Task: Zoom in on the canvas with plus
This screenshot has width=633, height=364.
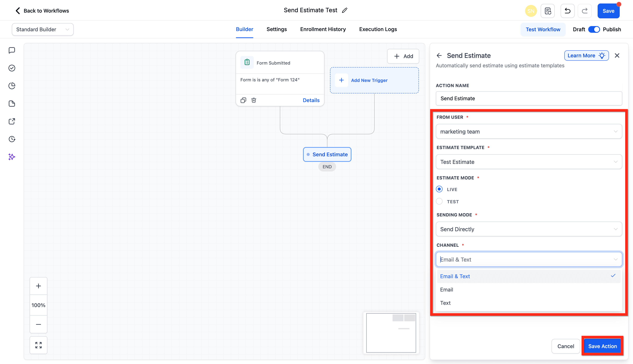Action: [38, 286]
